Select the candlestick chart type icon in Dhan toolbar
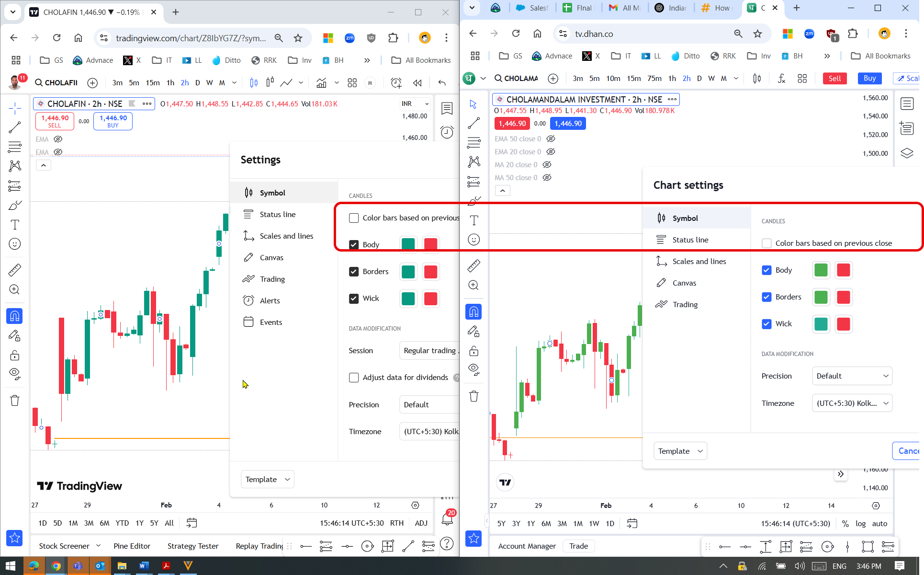 [x=757, y=79]
